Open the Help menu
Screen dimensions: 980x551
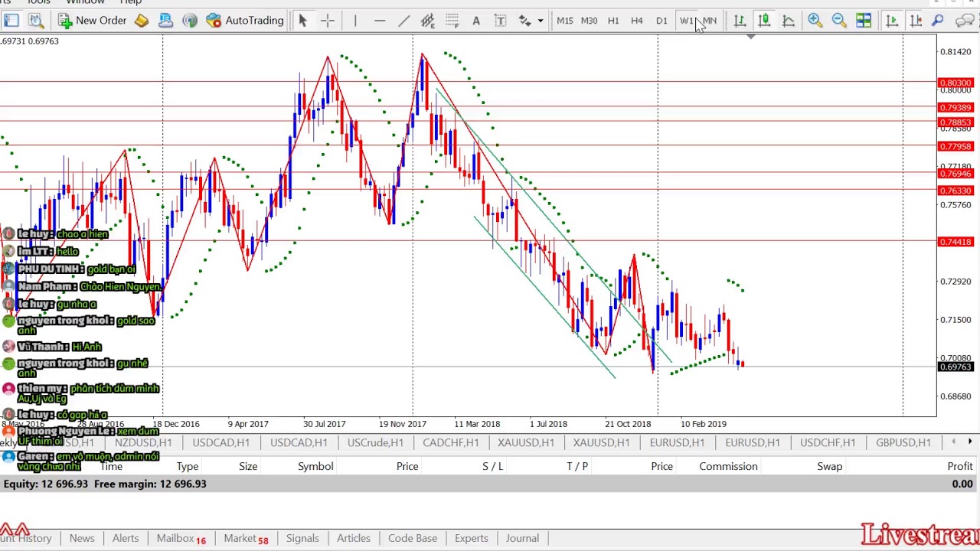click(x=131, y=2)
